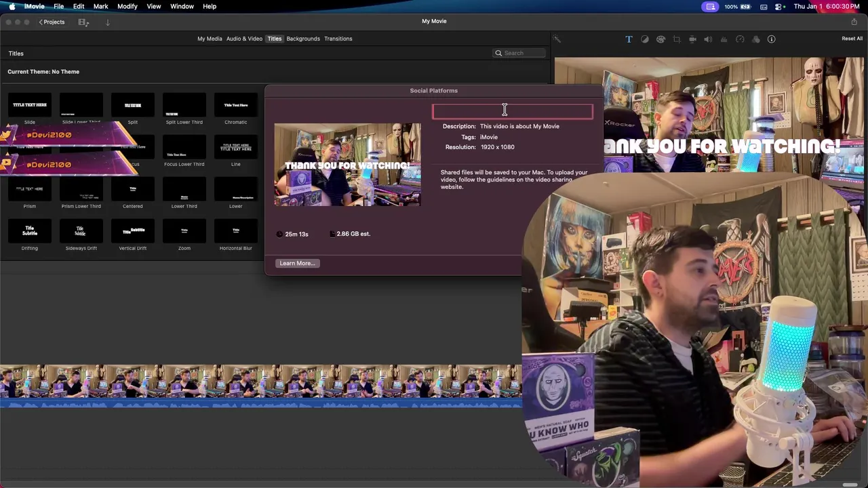Open the Modify menu
Viewport: 868px width, 488px height.
tap(127, 6)
